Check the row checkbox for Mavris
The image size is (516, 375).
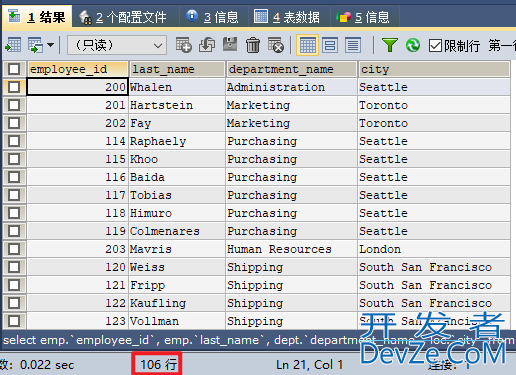pos(14,249)
